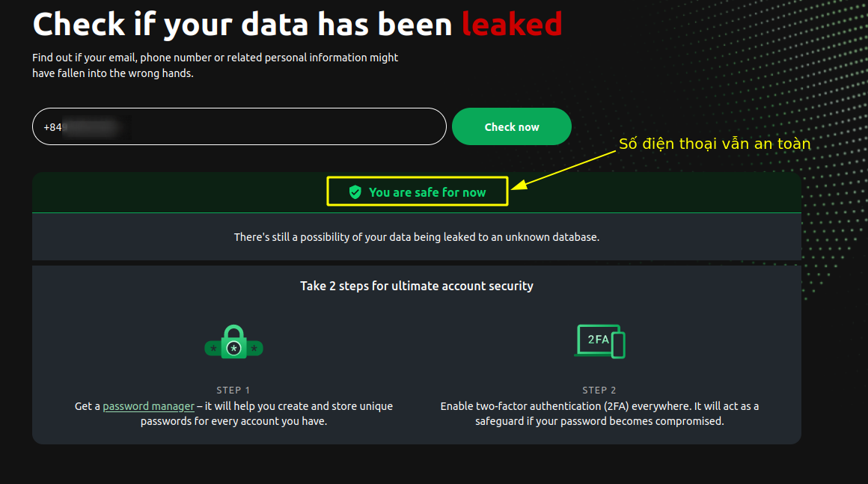The image size is (868, 484).
Task: Click the "You are safe for now" message
Action: [427, 192]
